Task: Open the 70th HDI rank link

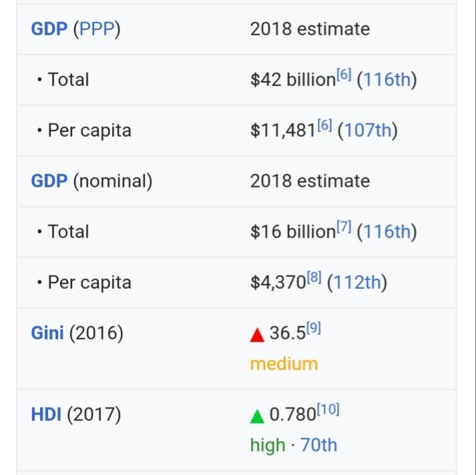Action: [318, 445]
